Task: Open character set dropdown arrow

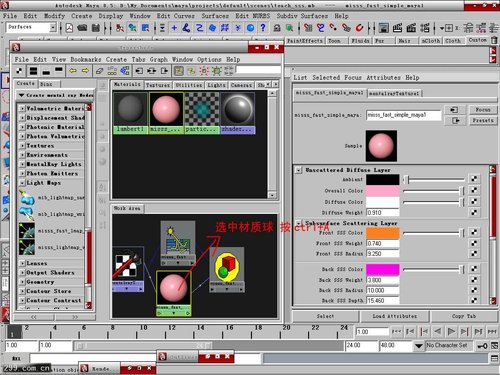Action: pyautogui.click(x=419, y=346)
